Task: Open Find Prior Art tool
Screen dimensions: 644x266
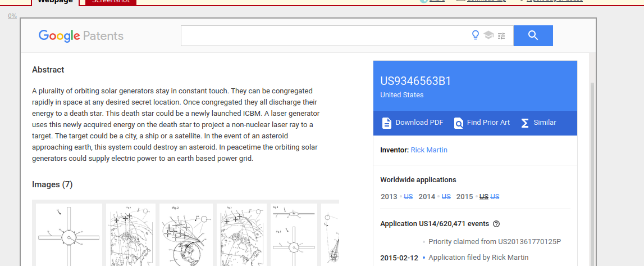Action: click(482, 123)
